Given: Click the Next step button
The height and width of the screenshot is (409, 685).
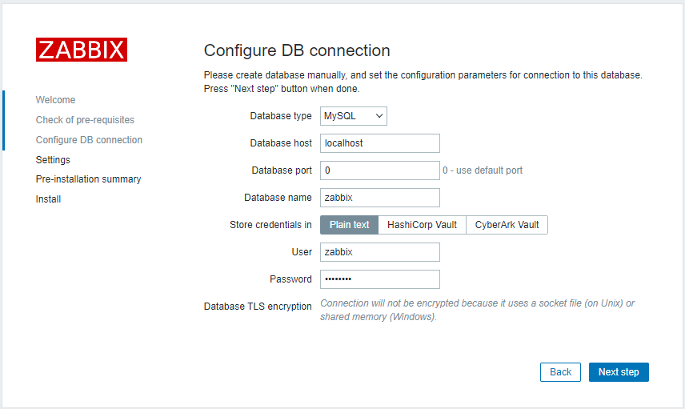Looking at the screenshot, I should [619, 372].
